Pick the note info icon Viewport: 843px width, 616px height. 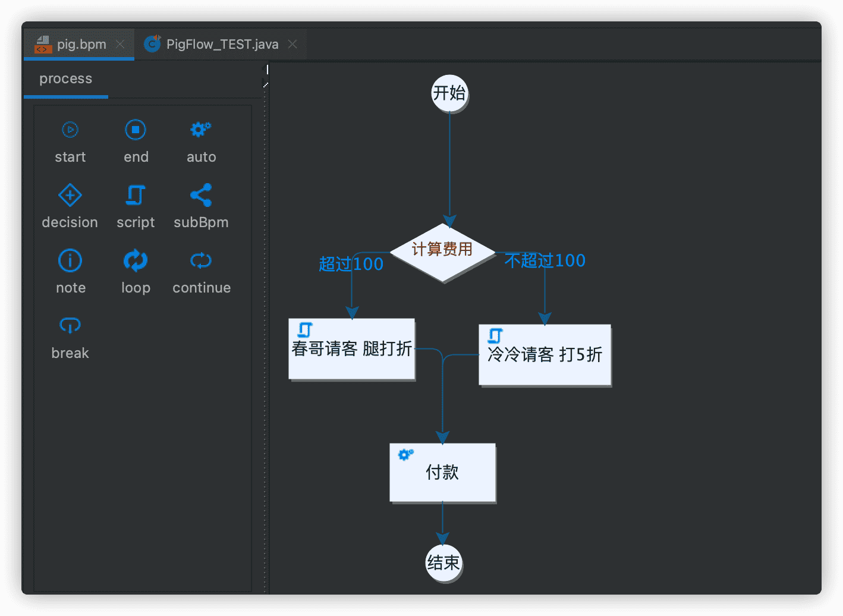point(70,260)
